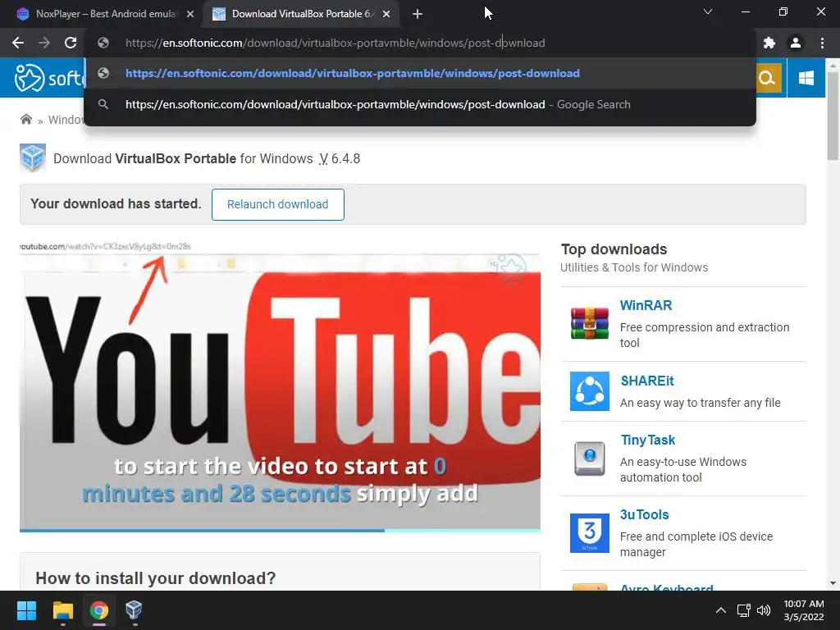The image size is (840, 630).
Task: Click the Chrome taskbar icon
Action: [98, 610]
